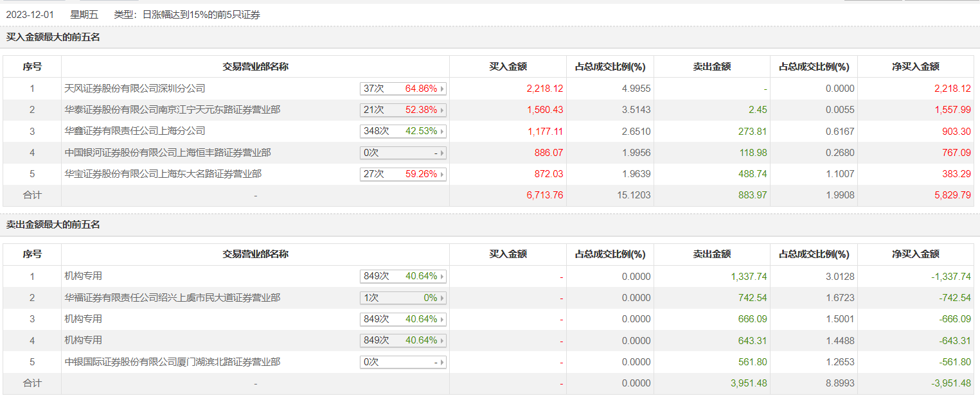
Task: Select 中国银河证券上海恒丰路证券营业部
Action: point(168,153)
